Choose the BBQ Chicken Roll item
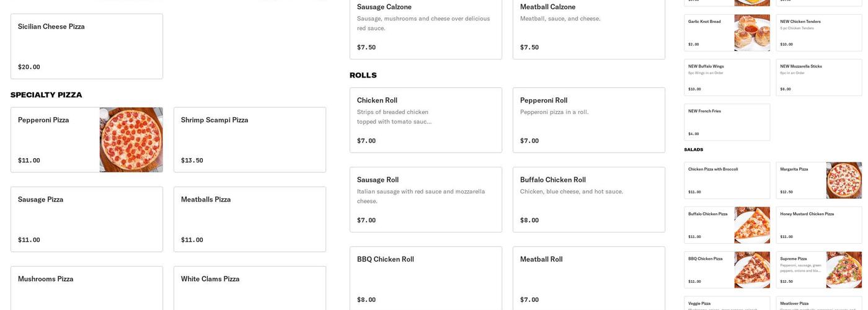Image resolution: width=868 pixels, height=310 pixels. click(425, 279)
